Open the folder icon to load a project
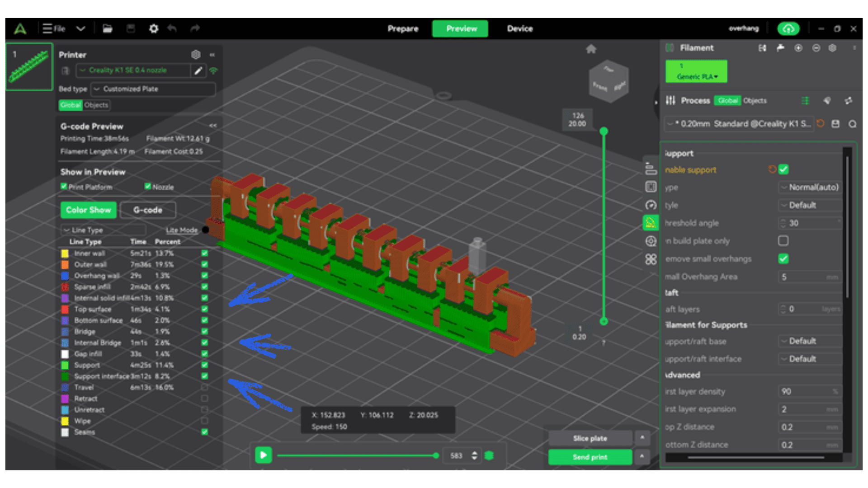This screenshot has width=868, height=488. point(107,28)
